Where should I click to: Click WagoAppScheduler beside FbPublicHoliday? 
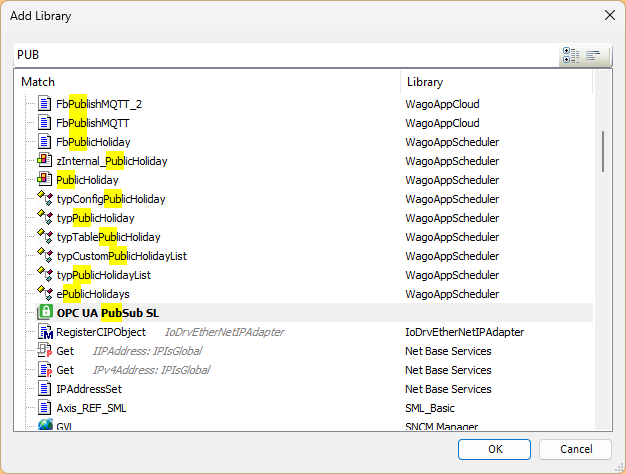pos(452,142)
